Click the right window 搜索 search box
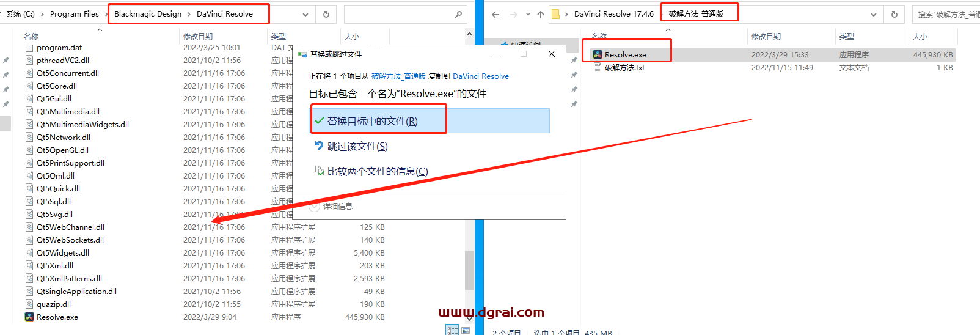Image resolution: width=980 pixels, height=335 pixels. [x=946, y=14]
